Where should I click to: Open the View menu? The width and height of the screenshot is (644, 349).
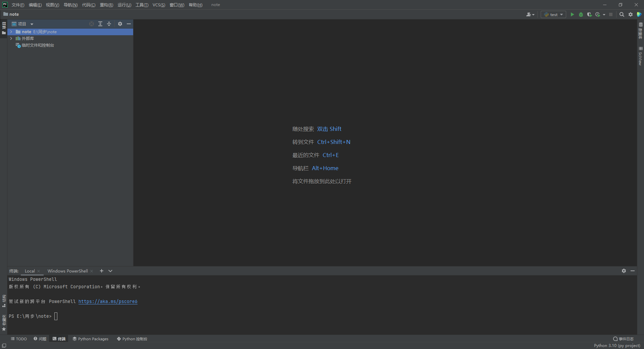coord(52,5)
